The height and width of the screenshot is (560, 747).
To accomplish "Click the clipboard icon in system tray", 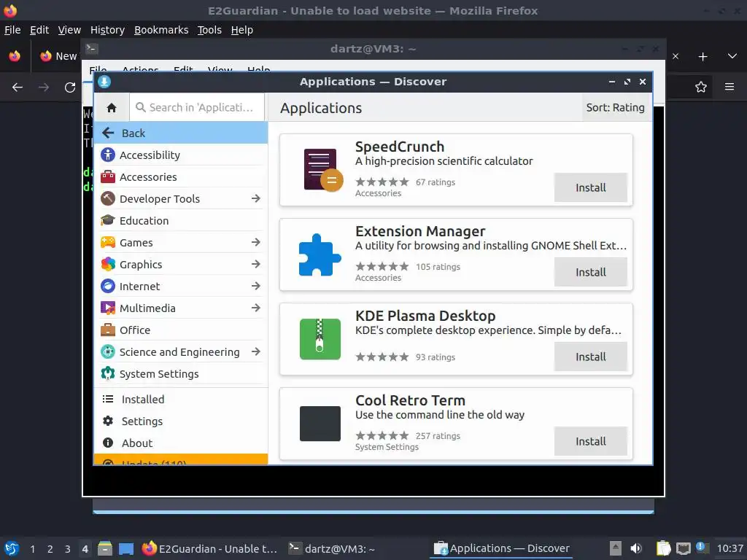I will pyautogui.click(x=663, y=548).
